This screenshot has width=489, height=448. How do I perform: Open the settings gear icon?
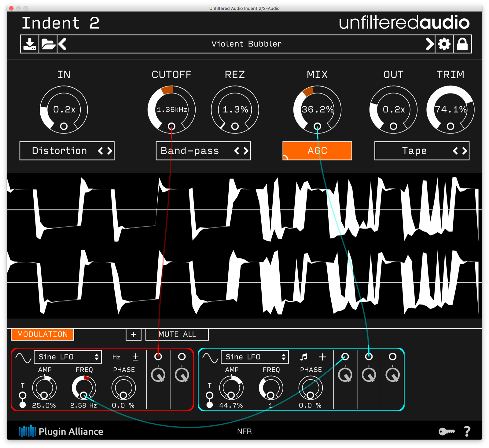(444, 44)
